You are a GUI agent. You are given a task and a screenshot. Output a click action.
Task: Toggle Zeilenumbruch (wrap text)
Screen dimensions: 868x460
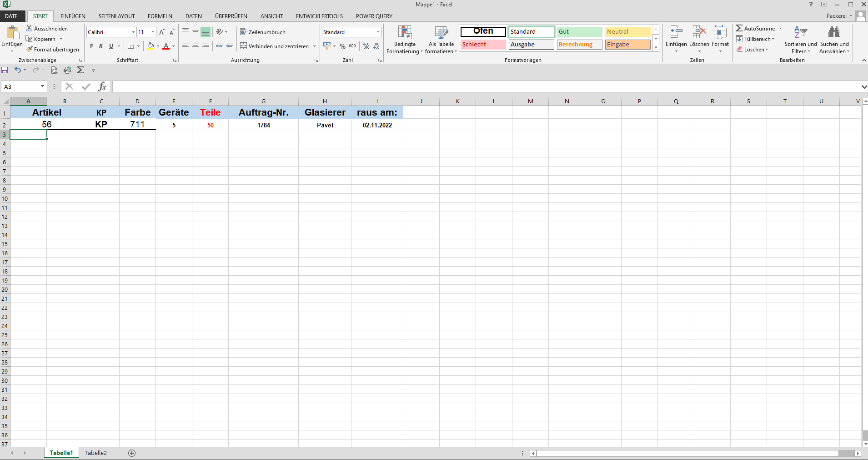(x=263, y=32)
